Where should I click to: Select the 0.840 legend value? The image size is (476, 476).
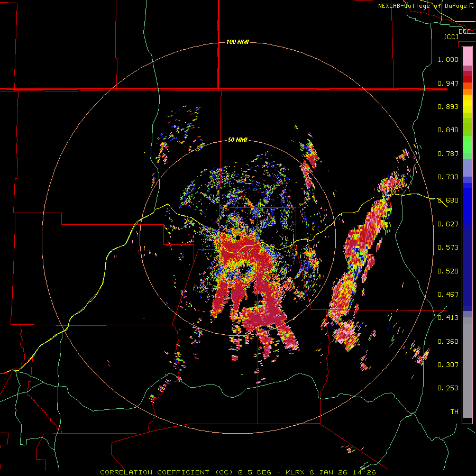click(x=448, y=130)
